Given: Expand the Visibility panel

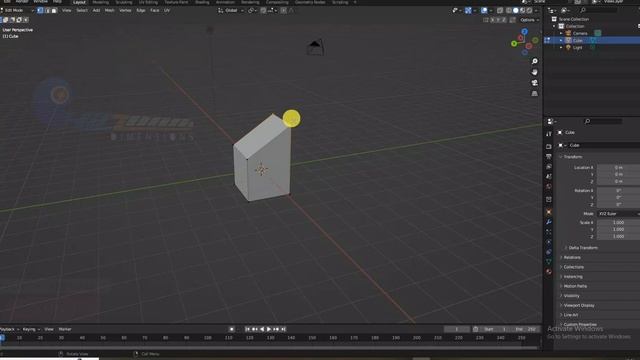Looking at the screenshot, I should pos(569,296).
